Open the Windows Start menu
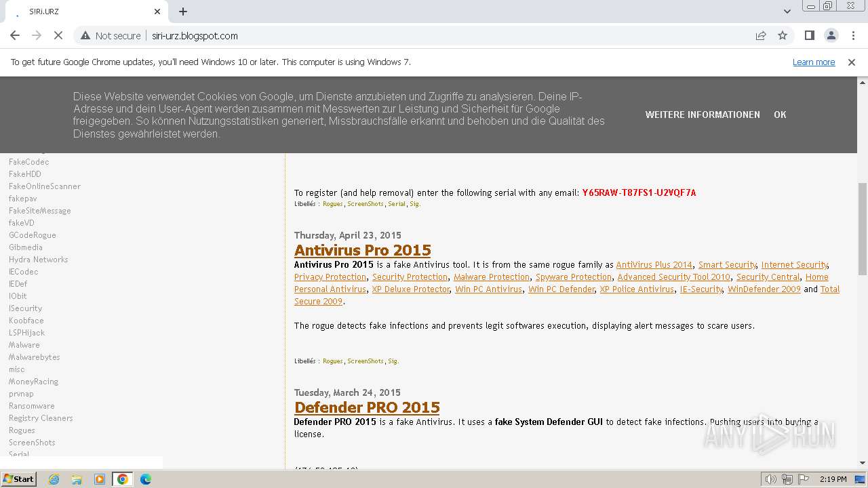The image size is (868, 488). (x=18, y=479)
